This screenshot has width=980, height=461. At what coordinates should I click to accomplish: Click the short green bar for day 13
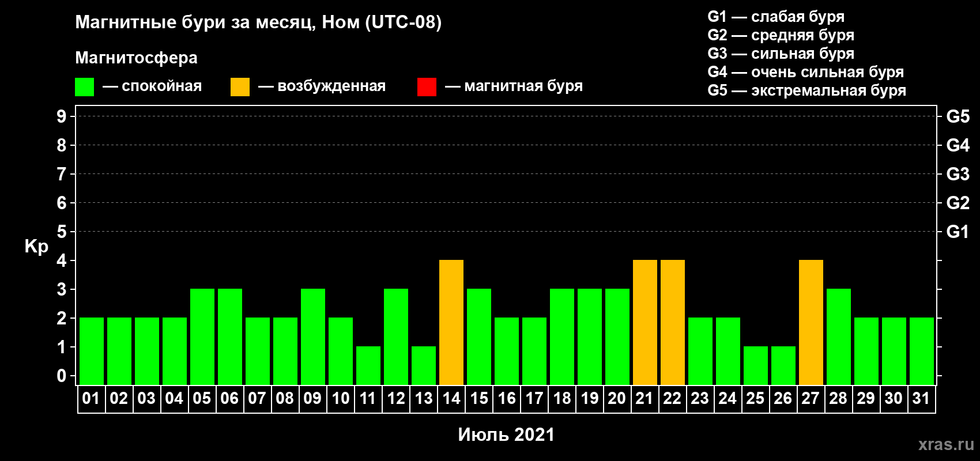point(424,365)
